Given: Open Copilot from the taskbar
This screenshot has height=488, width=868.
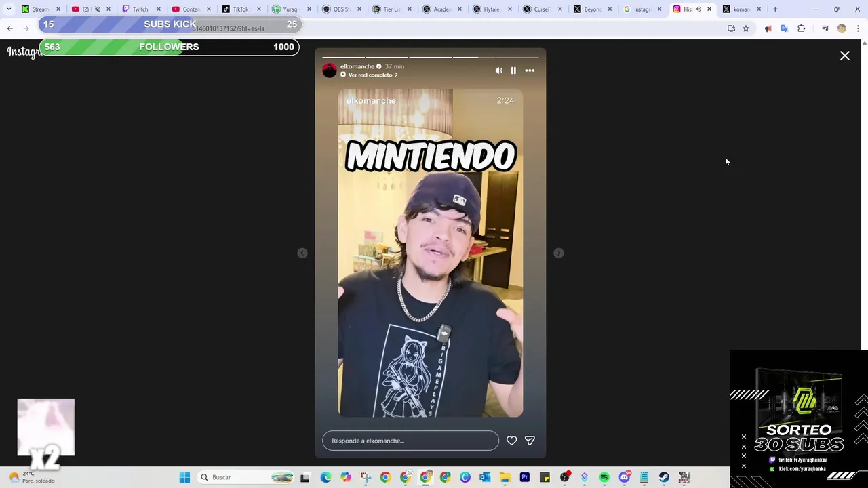Looking at the screenshot, I should (346, 477).
